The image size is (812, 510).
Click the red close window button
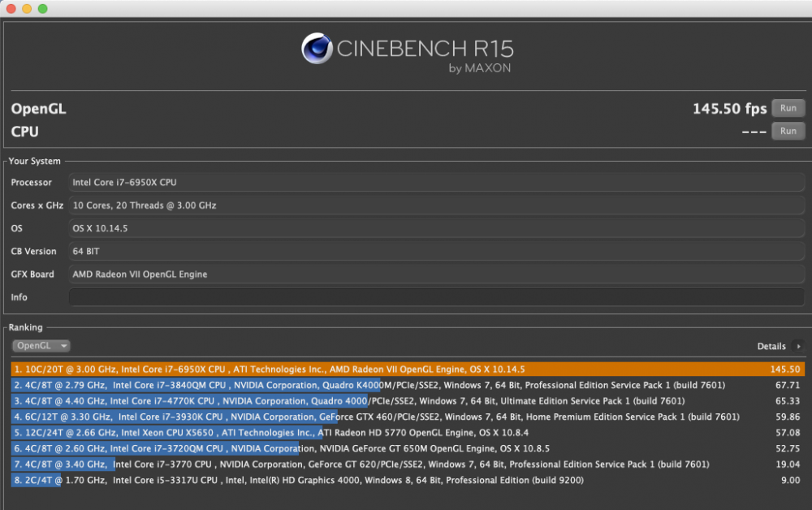click(11, 8)
